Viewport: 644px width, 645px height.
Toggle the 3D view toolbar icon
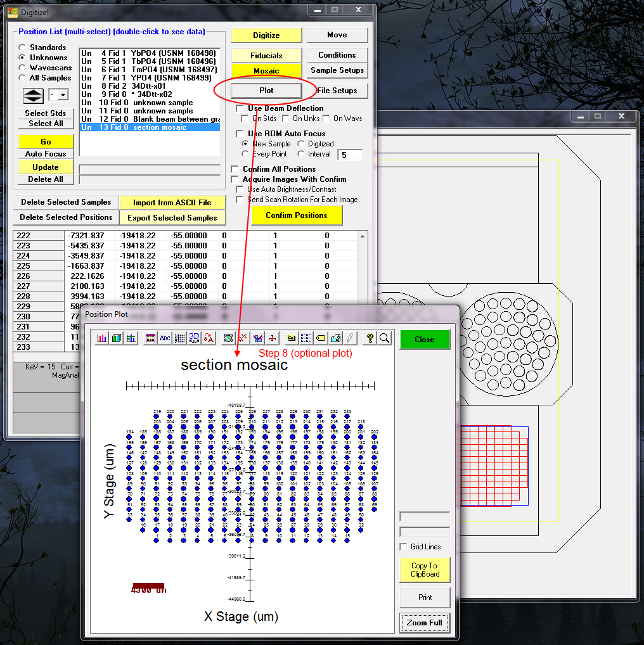(x=194, y=338)
